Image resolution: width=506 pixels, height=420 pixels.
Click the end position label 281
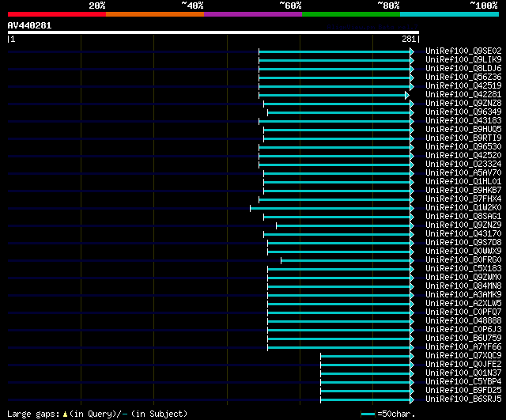click(409, 39)
